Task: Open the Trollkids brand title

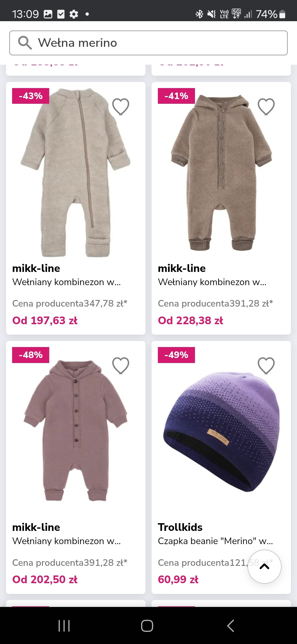Action: tap(180, 527)
